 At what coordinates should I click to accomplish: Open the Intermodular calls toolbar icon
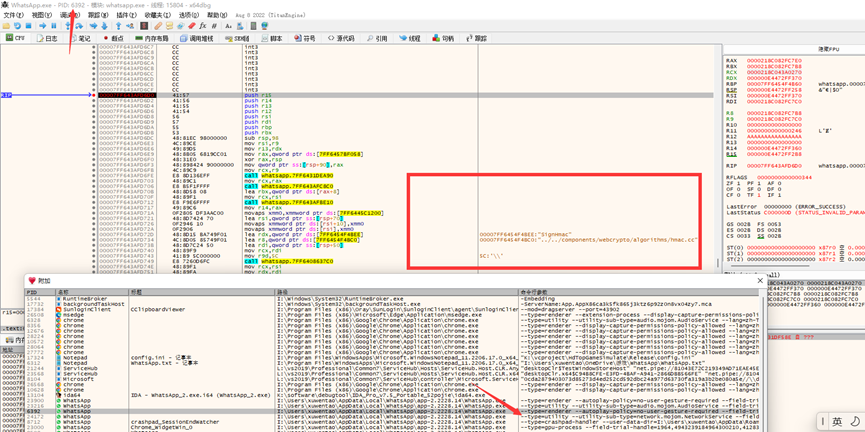pyautogui.click(x=239, y=26)
